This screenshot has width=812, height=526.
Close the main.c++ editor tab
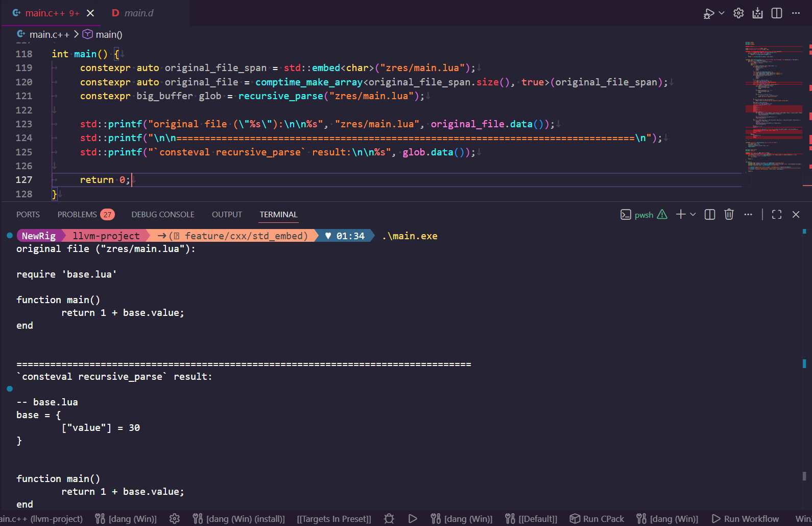tap(90, 13)
